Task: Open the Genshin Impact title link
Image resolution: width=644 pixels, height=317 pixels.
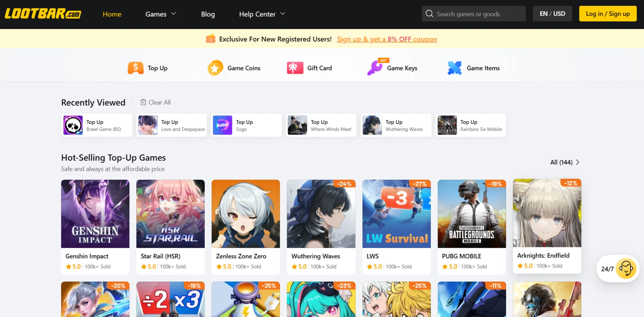Action: click(x=87, y=256)
